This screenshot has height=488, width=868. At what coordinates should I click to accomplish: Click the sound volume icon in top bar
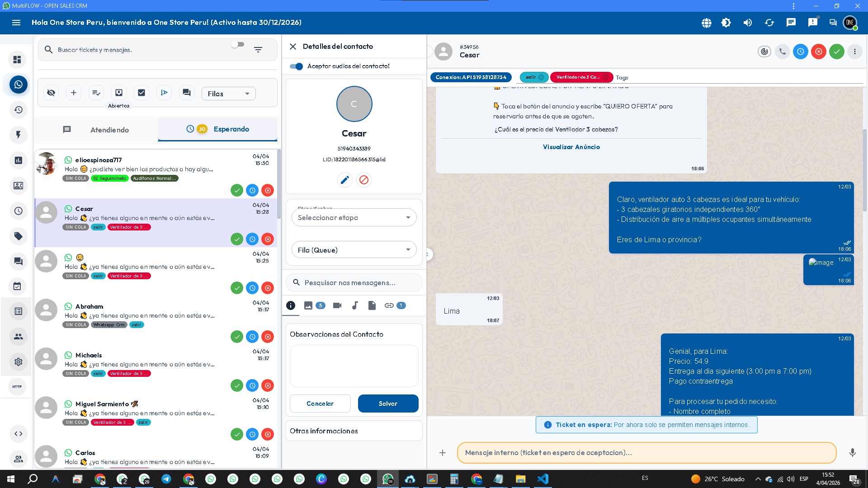tap(748, 23)
